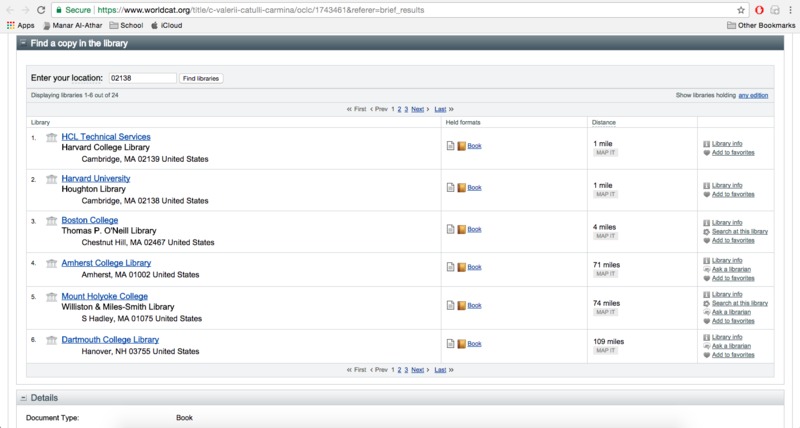Click document icon in Dartmouth College row

(451, 344)
